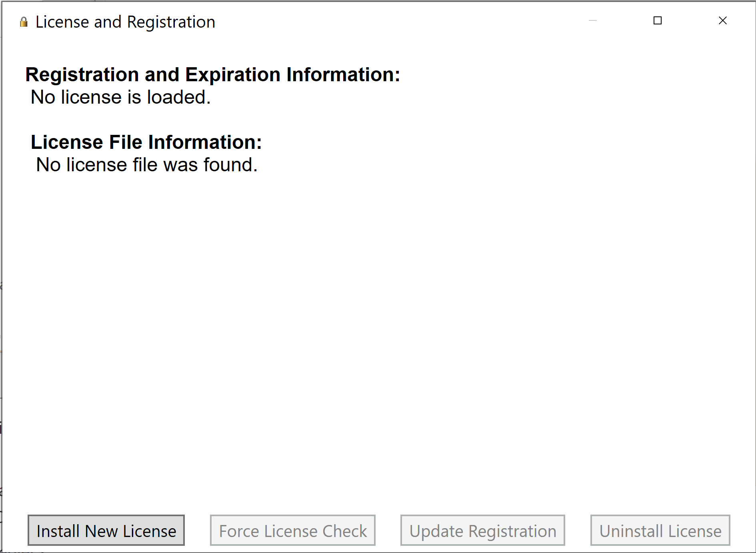Hit the Uninstall License button
Screen dimensions: 756x553
660,530
